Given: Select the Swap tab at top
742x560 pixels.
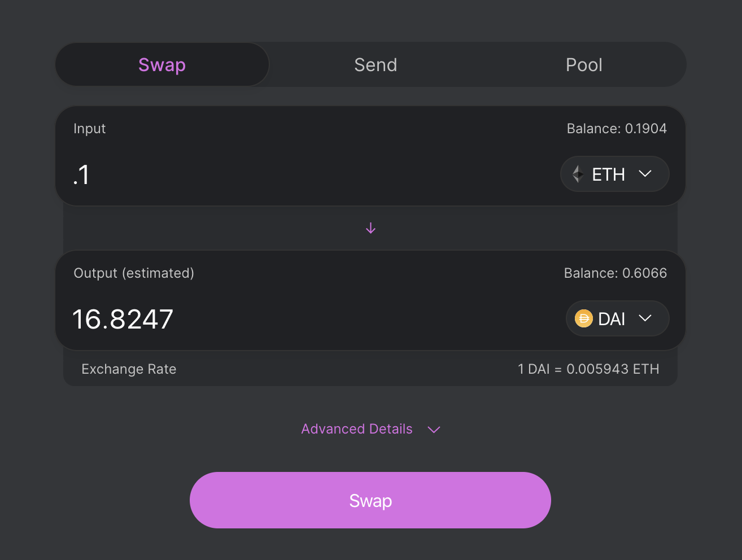Looking at the screenshot, I should pos(162,65).
